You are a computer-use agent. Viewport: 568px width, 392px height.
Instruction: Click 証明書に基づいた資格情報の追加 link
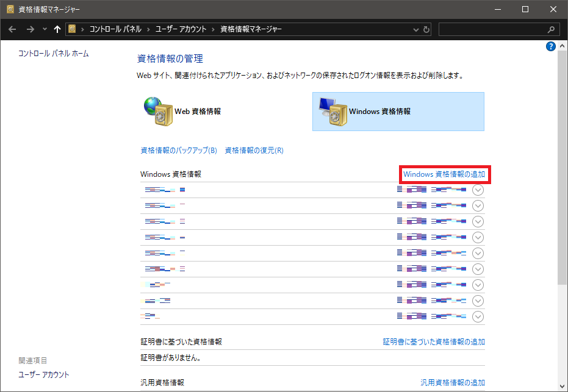click(434, 341)
